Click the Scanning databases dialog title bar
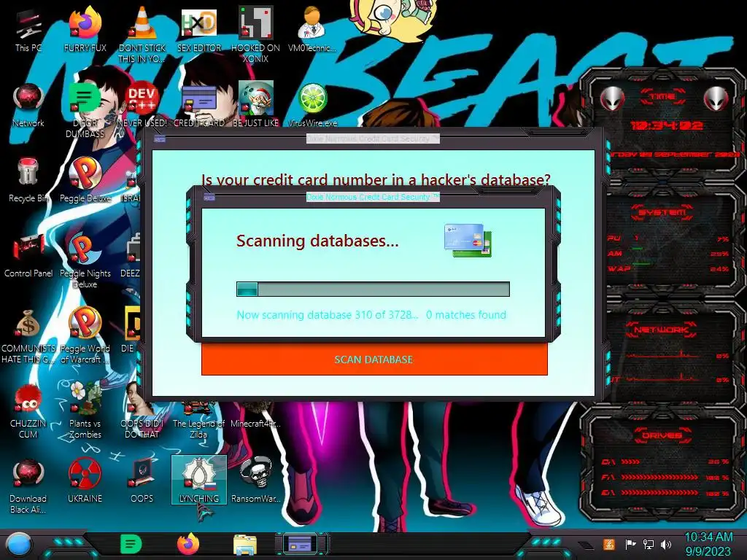747x560 pixels. tap(373, 197)
